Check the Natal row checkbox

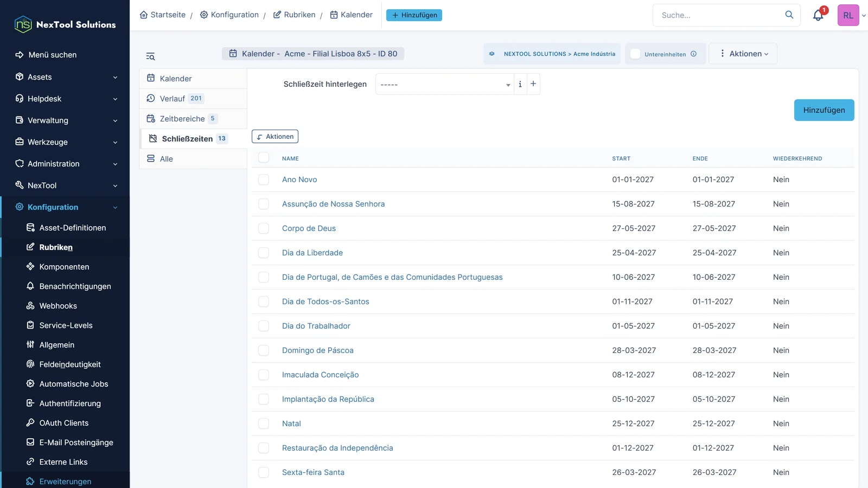pos(264,423)
